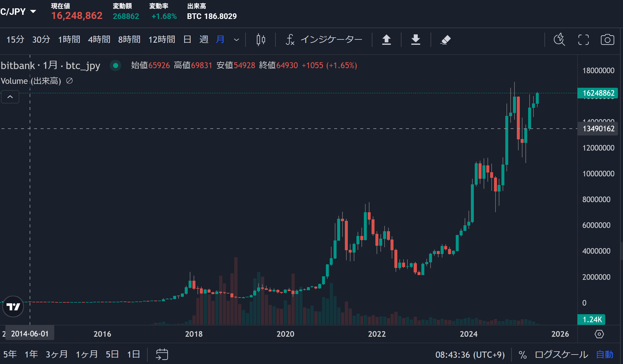Open the quick search lightning icon
The image size is (623, 364).
559,39
